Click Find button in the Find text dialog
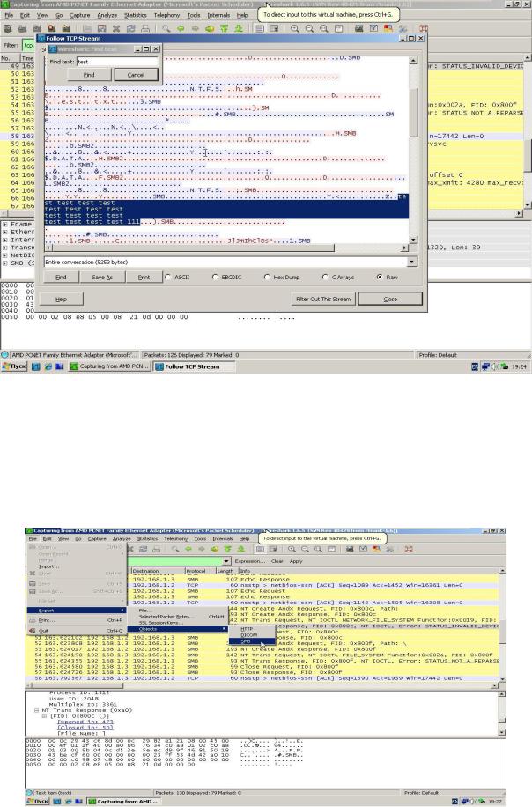532x807 pixels. click(x=90, y=75)
